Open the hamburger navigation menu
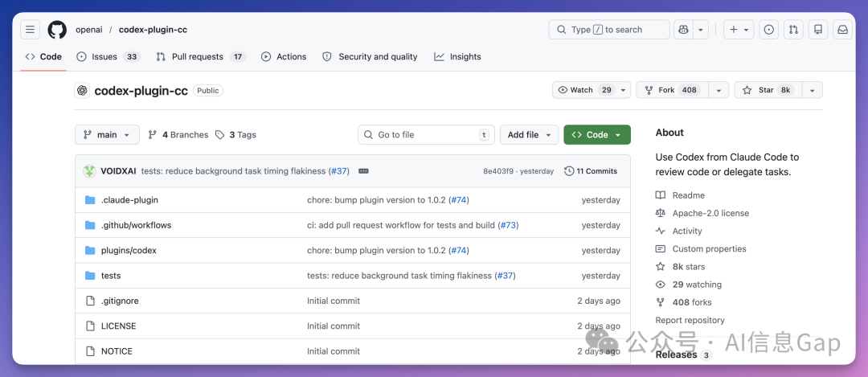 coord(30,30)
